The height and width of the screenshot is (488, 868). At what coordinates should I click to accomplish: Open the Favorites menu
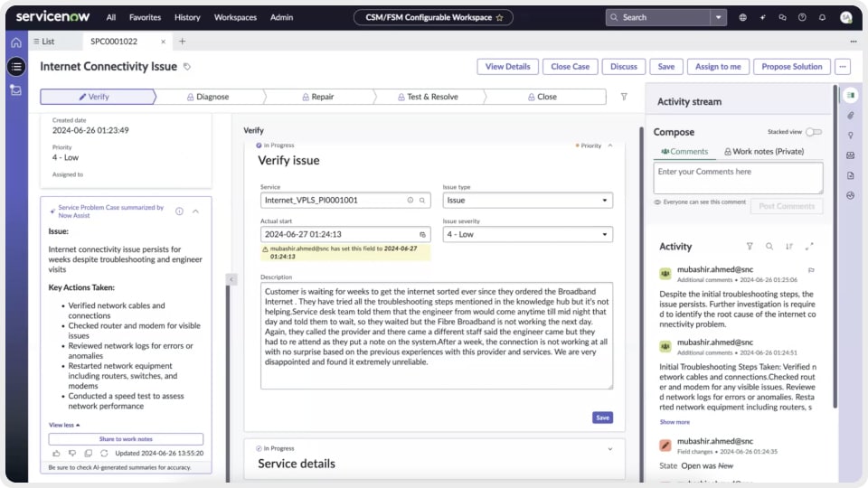click(145, 17)
